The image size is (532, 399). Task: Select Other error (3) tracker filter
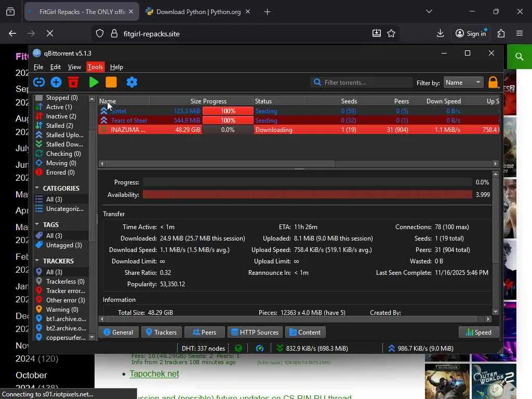61,300
